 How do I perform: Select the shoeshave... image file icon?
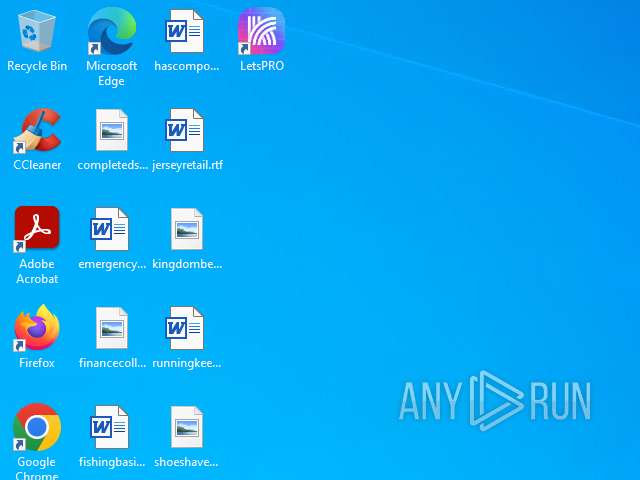(187, 427)
